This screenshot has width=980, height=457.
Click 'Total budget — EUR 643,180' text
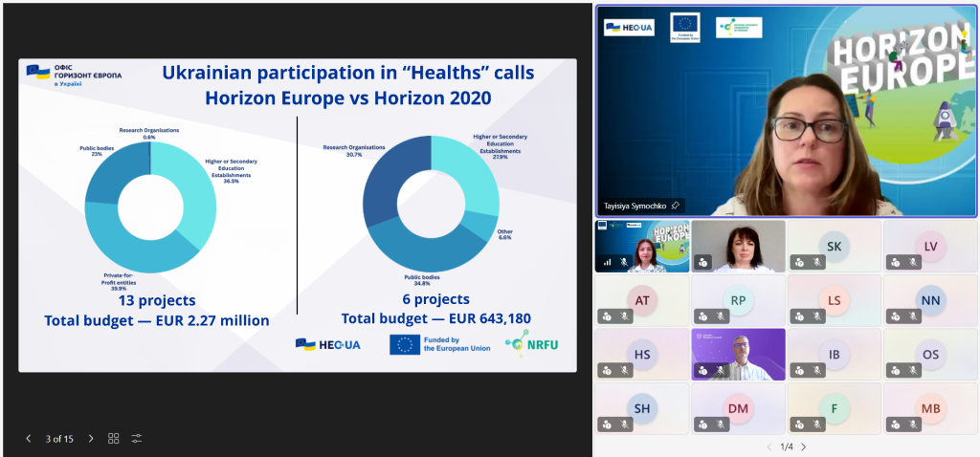436,318
